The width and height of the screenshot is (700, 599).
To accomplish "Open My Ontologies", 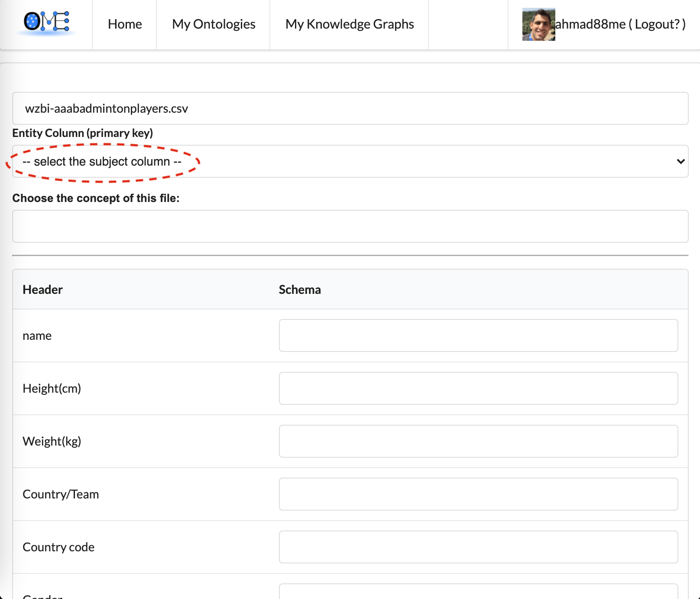I will pos(214,24).
